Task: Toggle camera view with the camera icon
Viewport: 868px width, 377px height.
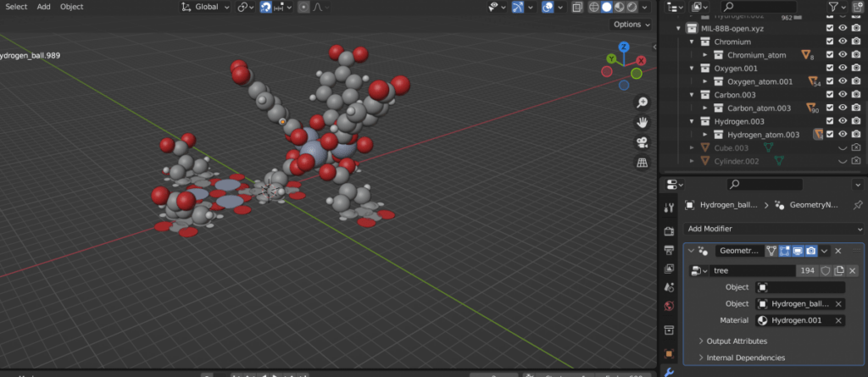Action: (643, 142)
